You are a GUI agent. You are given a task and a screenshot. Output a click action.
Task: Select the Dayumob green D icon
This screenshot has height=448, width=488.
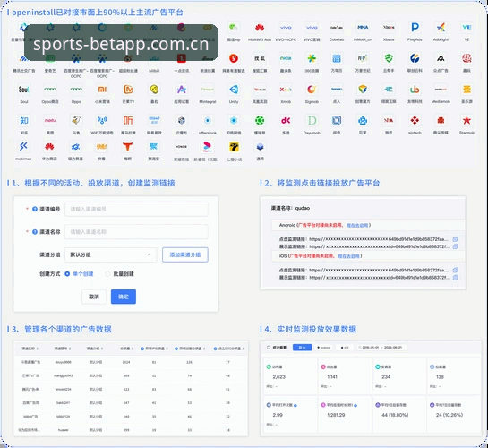click(312, 120)
